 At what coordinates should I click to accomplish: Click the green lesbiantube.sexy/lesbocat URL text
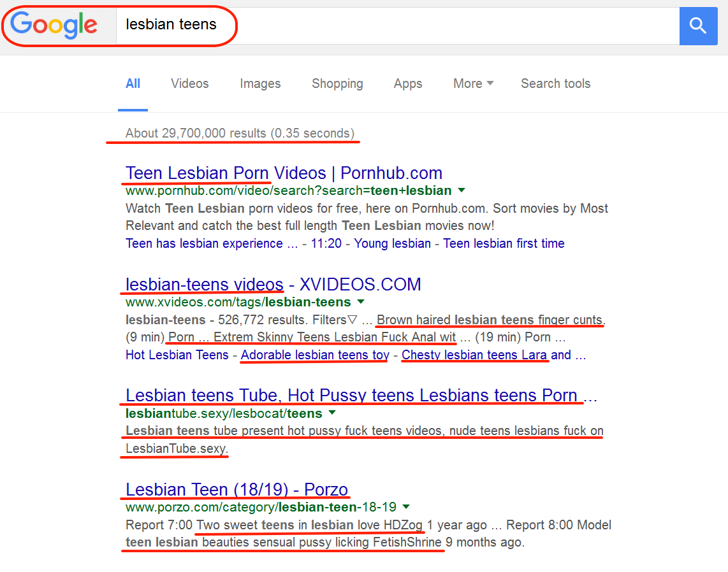[224, 413]
